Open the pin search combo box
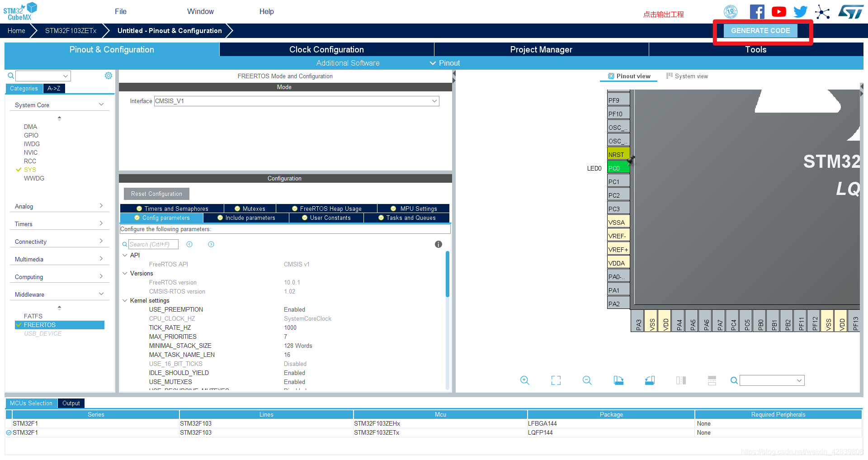 772,380
